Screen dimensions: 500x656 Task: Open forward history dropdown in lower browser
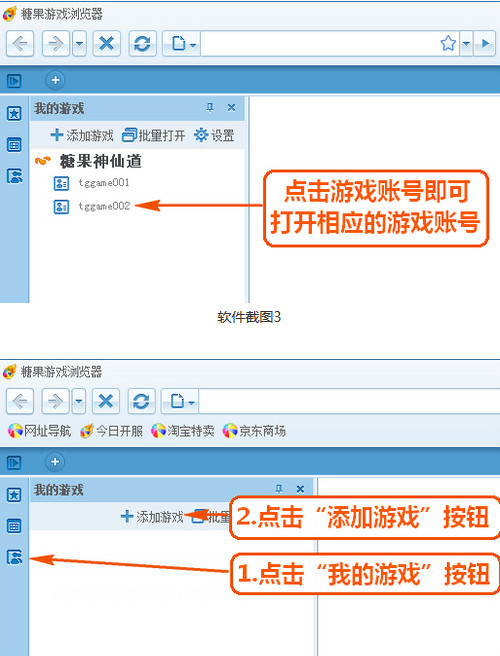click(79, 401)
